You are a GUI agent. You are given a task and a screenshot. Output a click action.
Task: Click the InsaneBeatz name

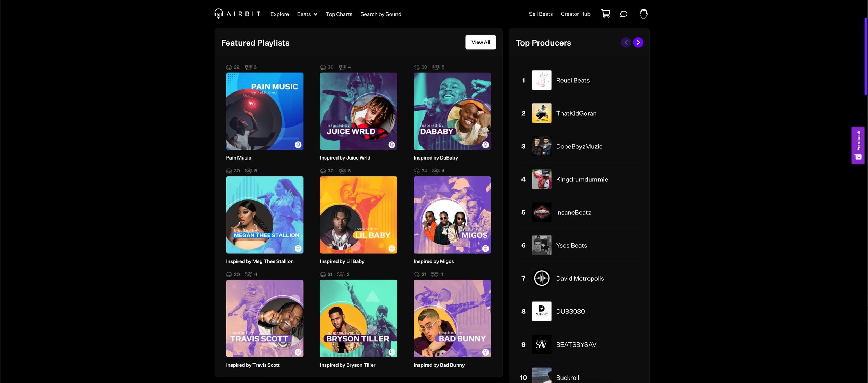pyautogui.click(x=573, y=212)
